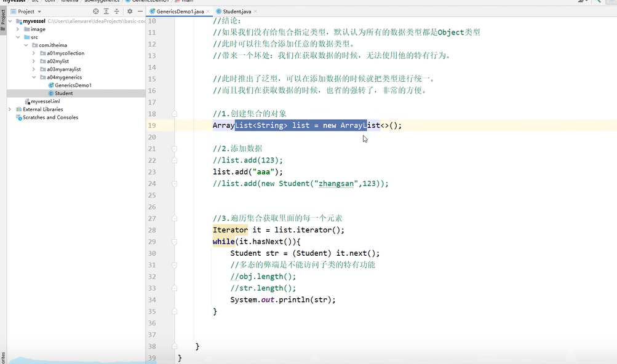Switch to the Student.java tab
This screenshot has width=617, height=364.
(x=236, y=10)
